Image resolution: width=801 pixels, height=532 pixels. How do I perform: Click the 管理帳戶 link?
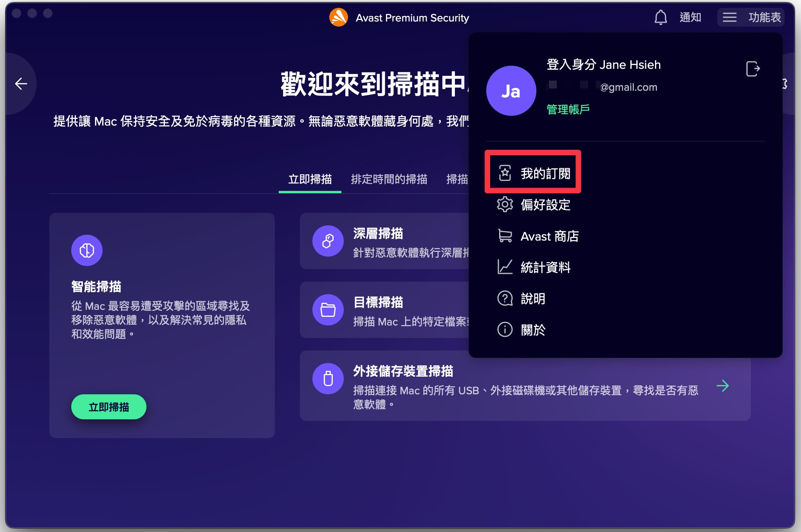click(x=568, y=109)
